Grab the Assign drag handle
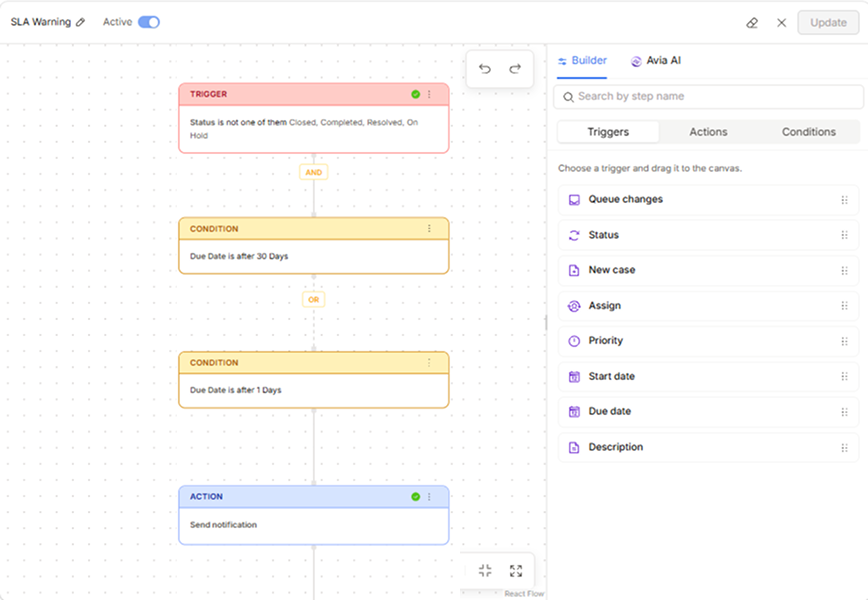This screenshot has height=600, width=868. (844, 306)
